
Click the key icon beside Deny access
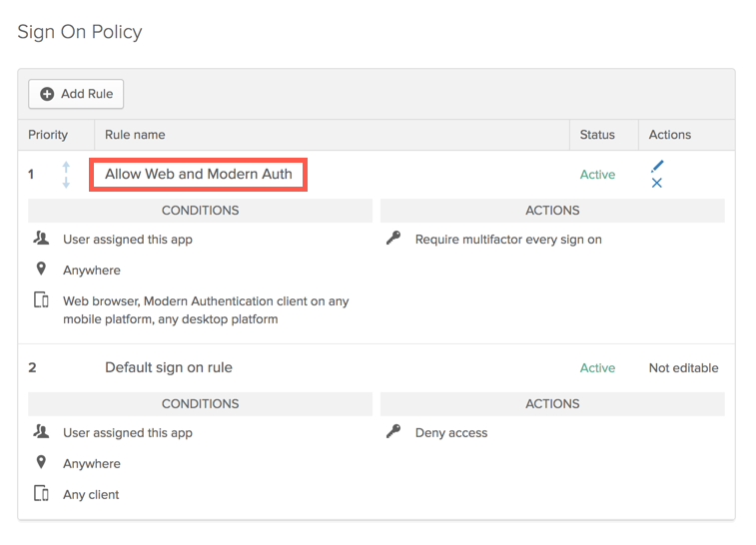click(393, 433)
